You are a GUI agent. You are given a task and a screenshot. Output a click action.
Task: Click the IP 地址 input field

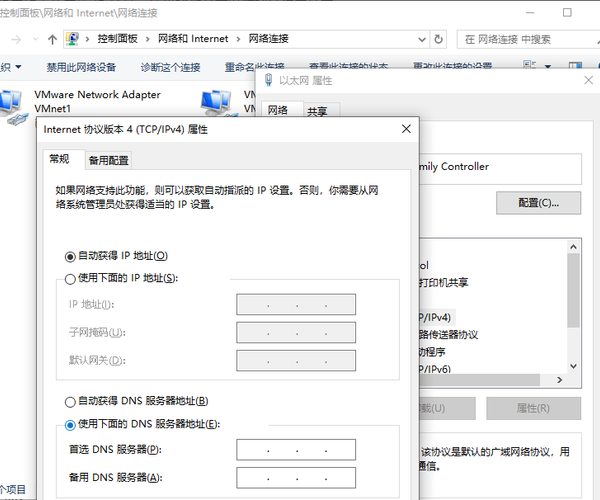click(296, 305)
